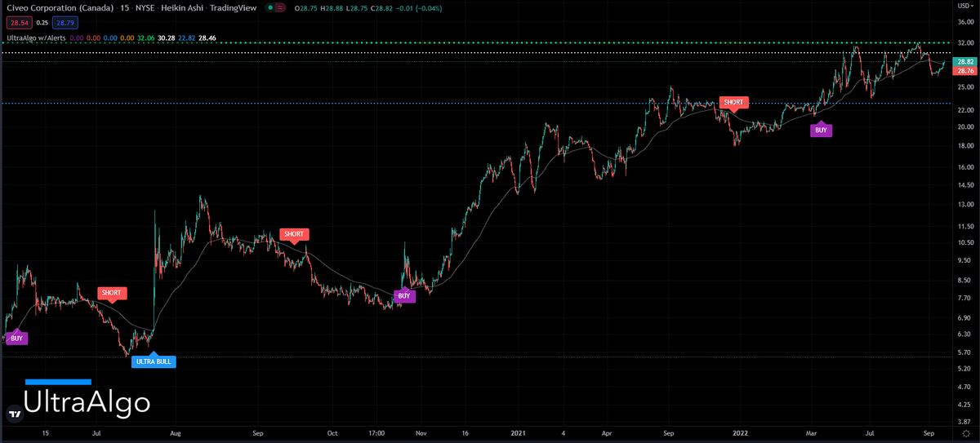
Task: Click the 8.50 price scale value
Action: 965,281
